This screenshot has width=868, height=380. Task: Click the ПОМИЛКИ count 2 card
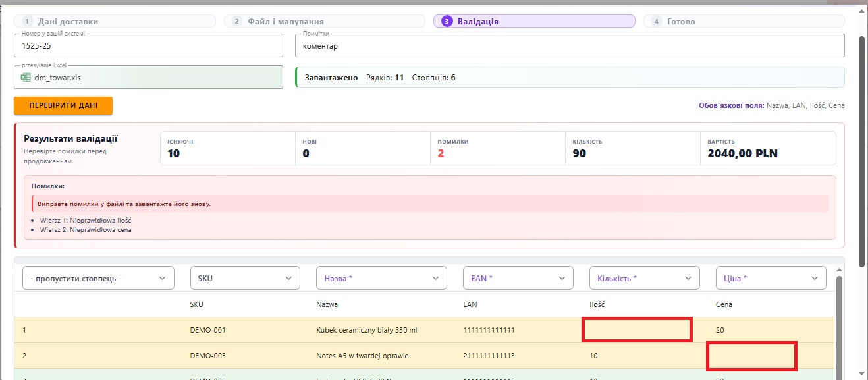pyautogui.click(x=498, y=148)
